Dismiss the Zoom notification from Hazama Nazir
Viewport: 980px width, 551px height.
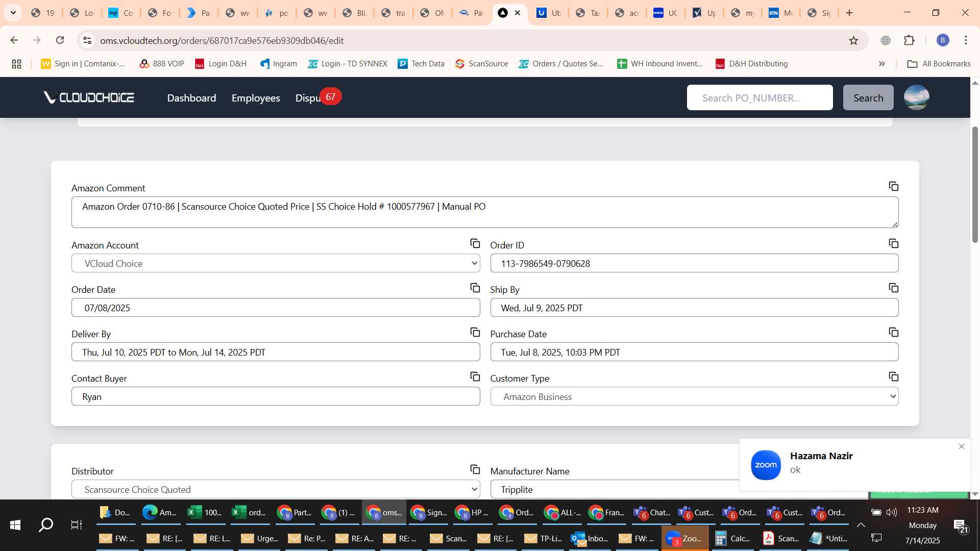coord(962,446)
